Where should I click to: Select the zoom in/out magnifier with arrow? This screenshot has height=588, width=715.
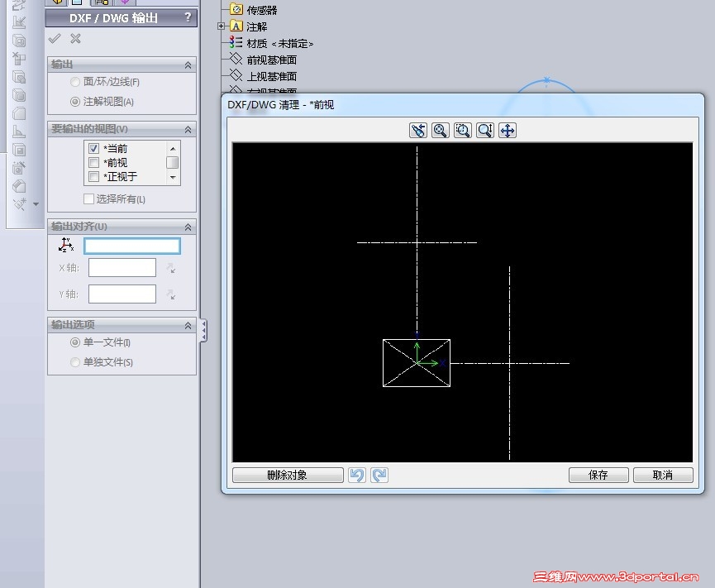click(x=485, y=131)
